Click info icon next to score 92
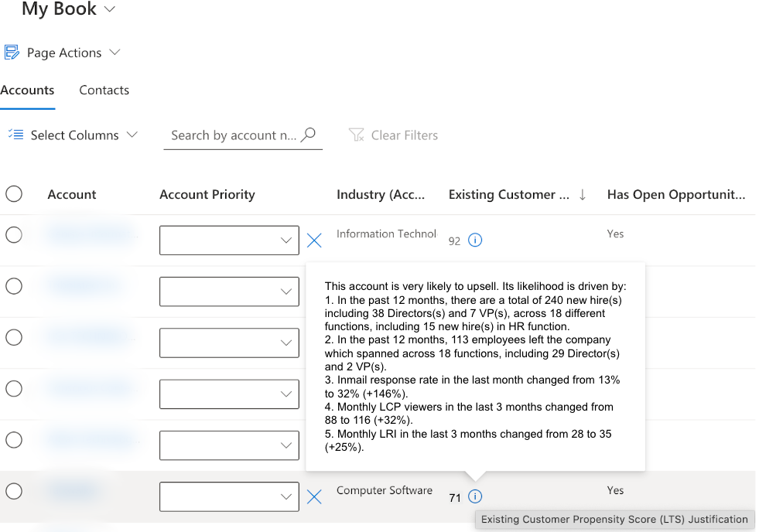 tap(476, 240)
